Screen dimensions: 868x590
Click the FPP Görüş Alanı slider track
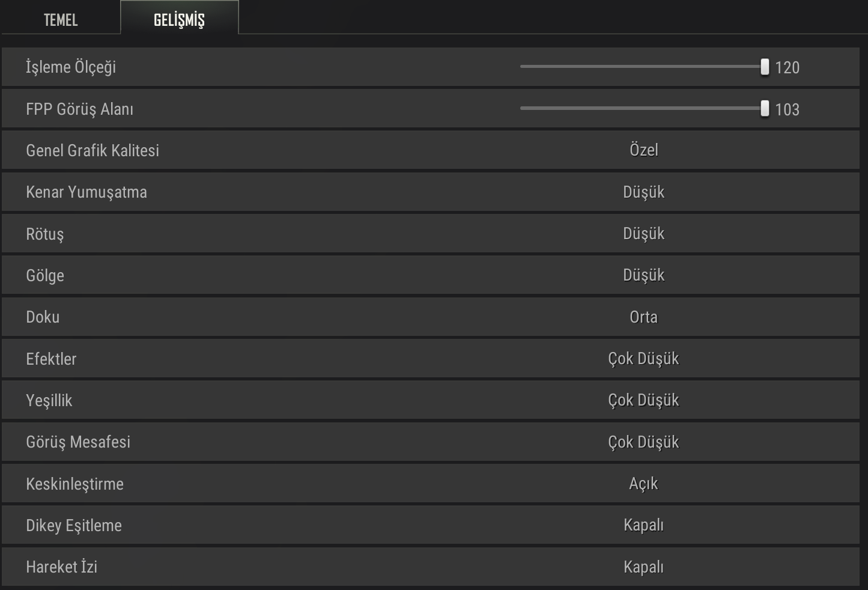[637, 108]
